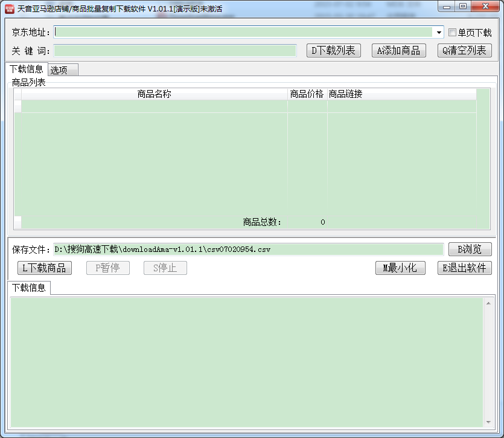Image resolution: width=504 pixels, height=438 pixels.
Task: Click the 商品名称 column header
Action: 155,94
